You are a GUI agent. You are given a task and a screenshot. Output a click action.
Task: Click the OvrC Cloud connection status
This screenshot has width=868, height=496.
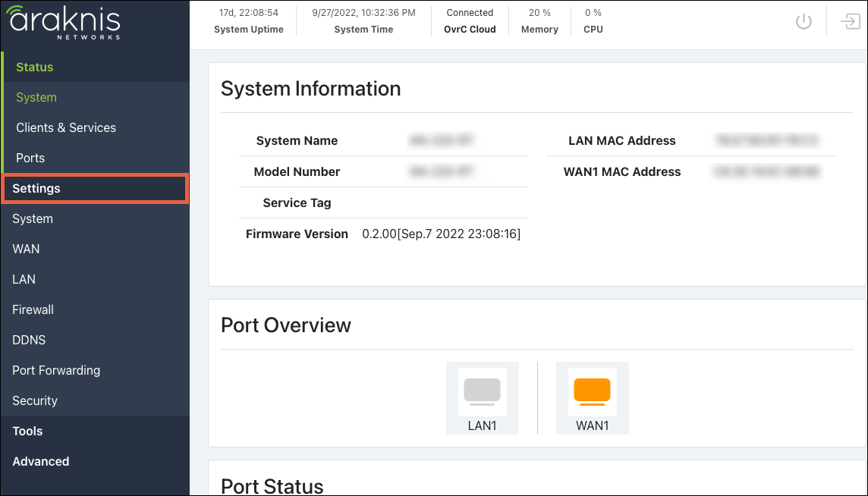pyautogui.click(x=470, y=21)
